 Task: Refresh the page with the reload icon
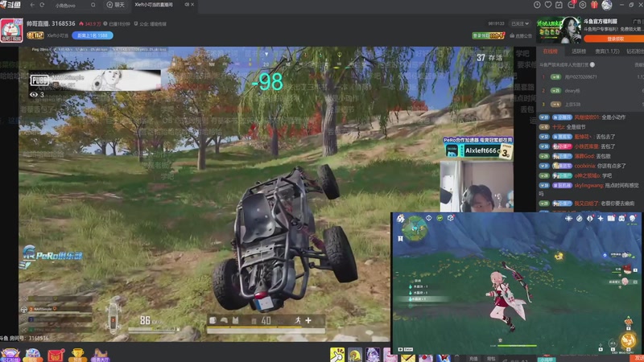tap(42, 5)
